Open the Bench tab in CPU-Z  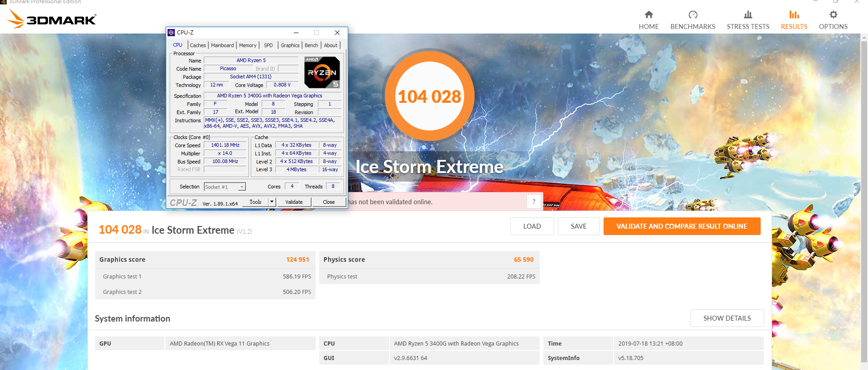coord(311,45)
